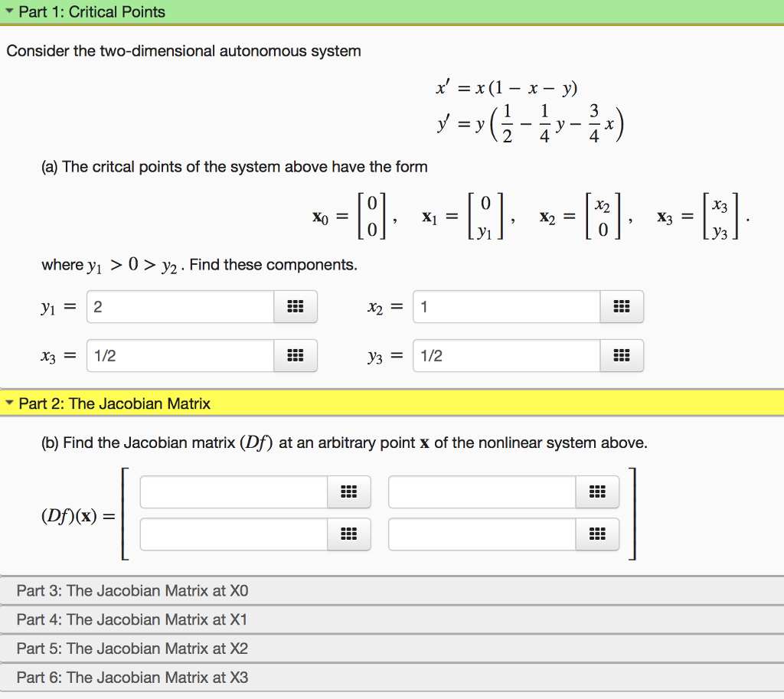
Task: Open the equation editor for y1
Action: pos(296,306)
